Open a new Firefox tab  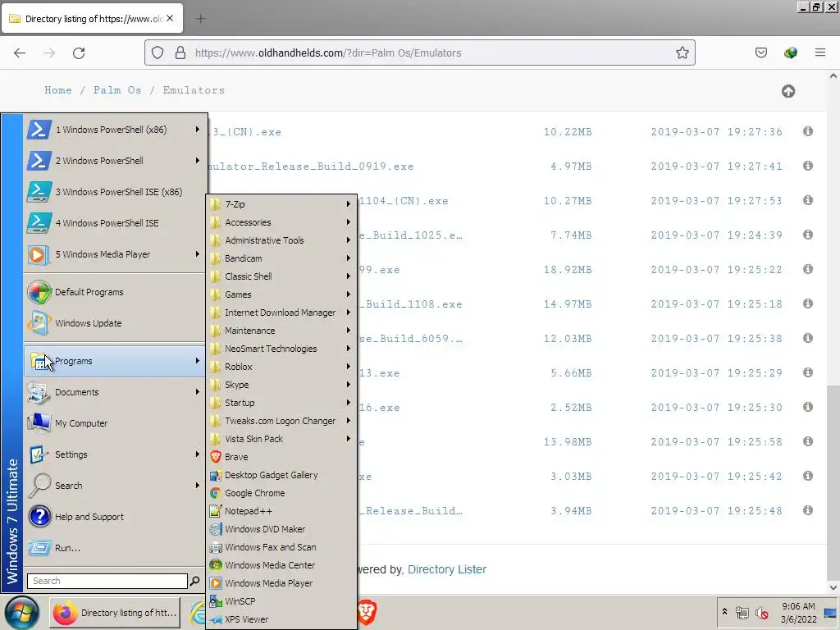200,19
